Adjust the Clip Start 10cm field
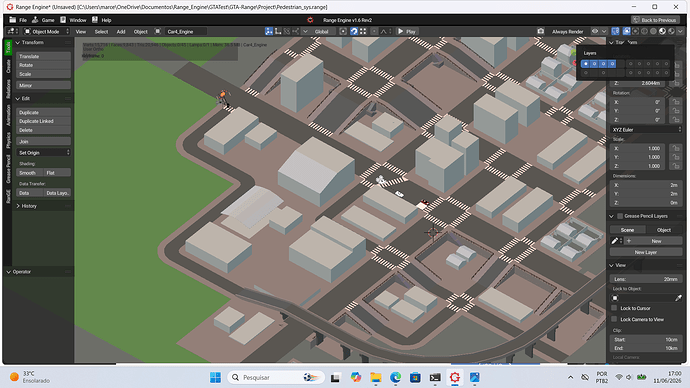This screenshot has height=388, width=690. (646, 339)
